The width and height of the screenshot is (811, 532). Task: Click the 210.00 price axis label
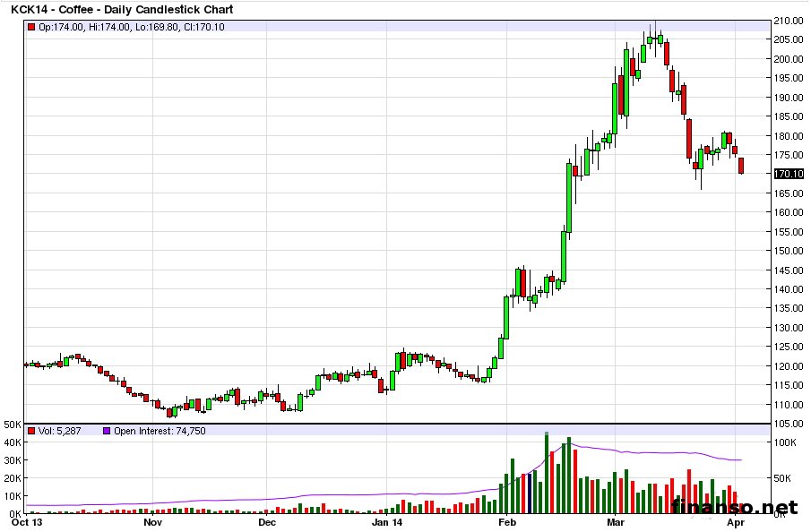pos(787,21)
